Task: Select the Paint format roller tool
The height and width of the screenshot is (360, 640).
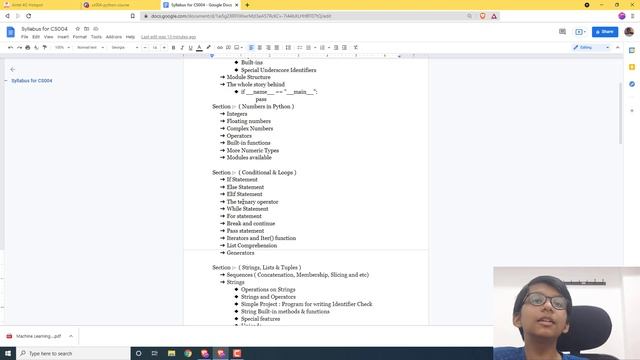Action: pos(45,48)
